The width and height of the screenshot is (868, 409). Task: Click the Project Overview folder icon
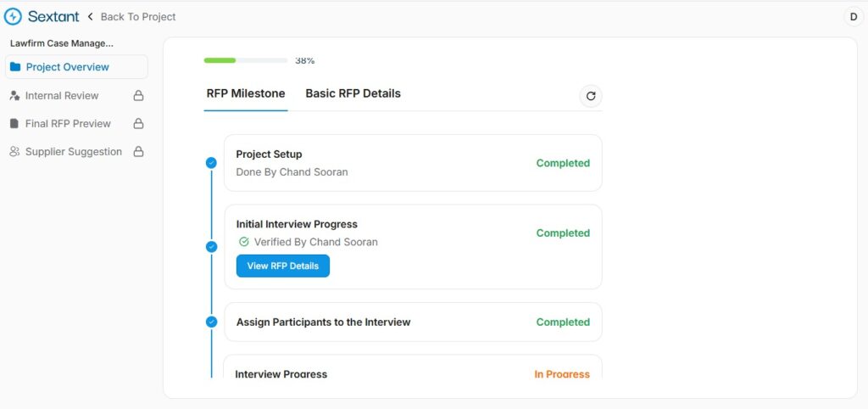click(x=15, y=67)
